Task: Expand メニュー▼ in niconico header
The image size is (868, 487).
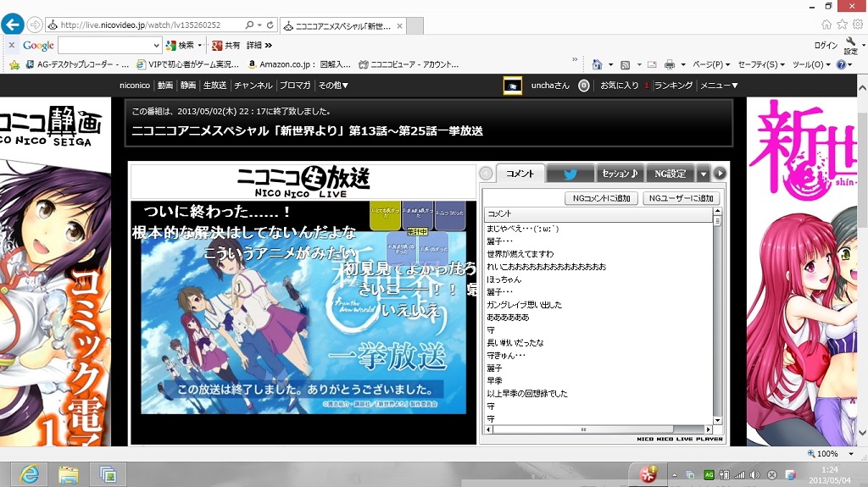Action: [x=719, y=86]
